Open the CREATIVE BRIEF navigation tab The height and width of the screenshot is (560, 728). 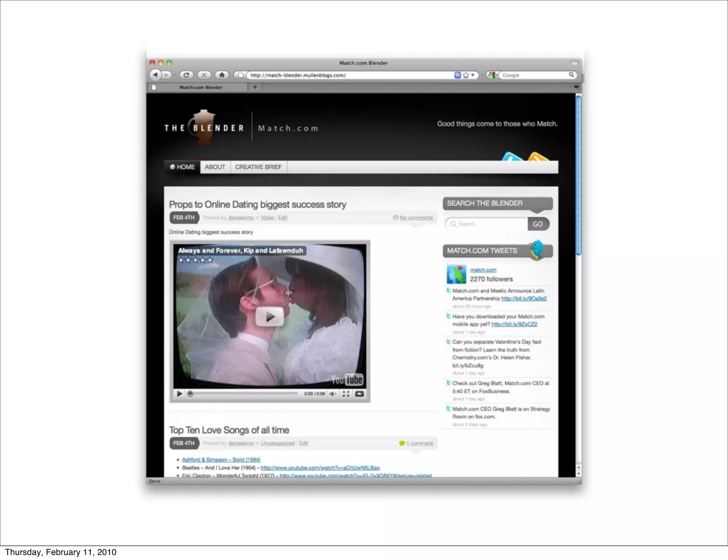(258, 167)
